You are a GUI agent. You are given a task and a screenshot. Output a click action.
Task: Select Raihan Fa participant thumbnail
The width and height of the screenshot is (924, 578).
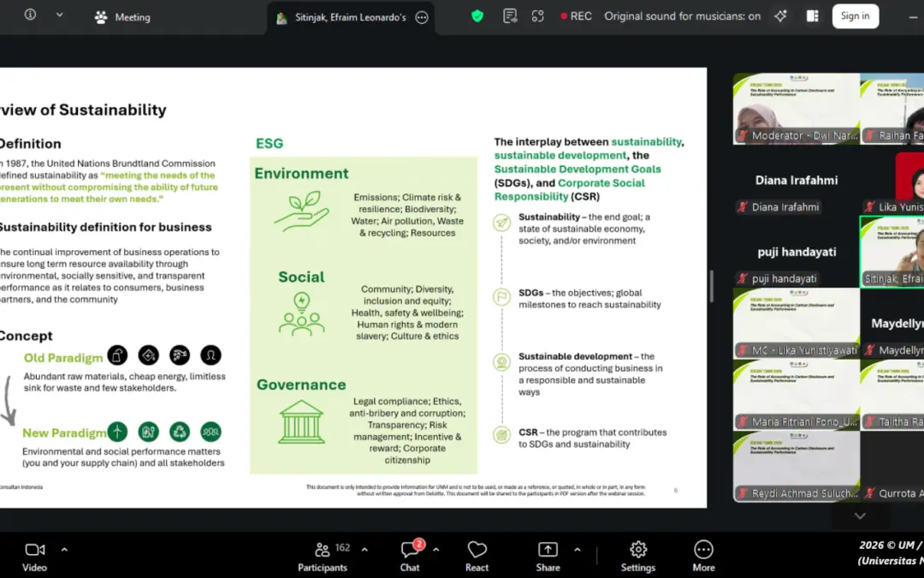pyautogui.click(x=892, y=109)
